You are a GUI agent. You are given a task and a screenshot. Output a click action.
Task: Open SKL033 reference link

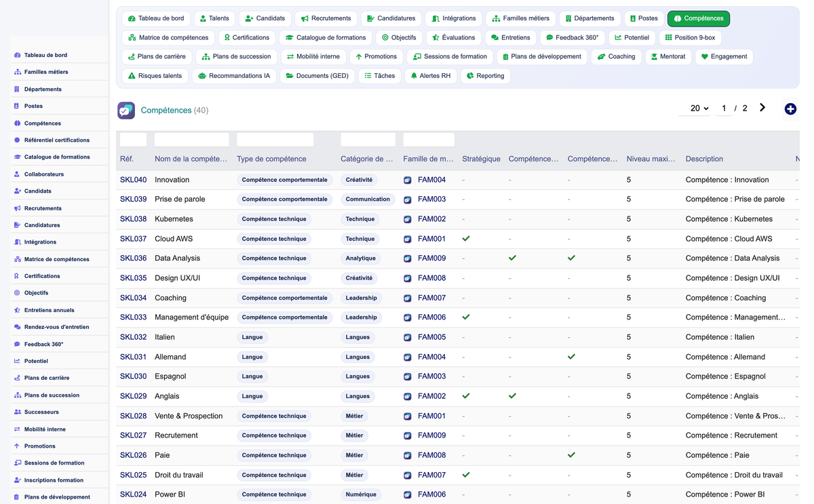[133, 317]
